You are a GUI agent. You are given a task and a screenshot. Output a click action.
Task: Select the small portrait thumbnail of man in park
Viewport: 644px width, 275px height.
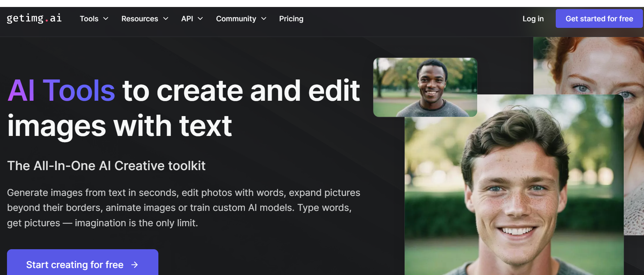pyautogui.click(x=425, y=87)
